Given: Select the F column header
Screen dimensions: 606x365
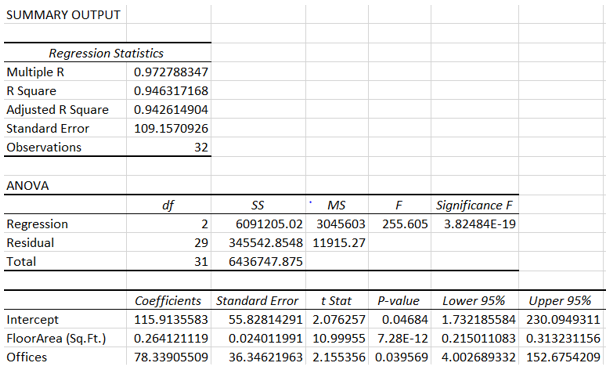Looking at the screenshot, I should pos(399,205).
